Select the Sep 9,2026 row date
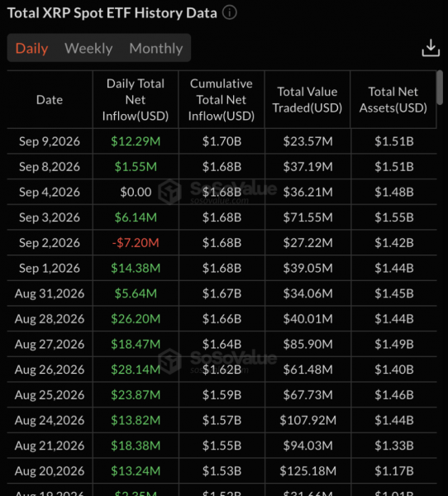 tap(50, 141)
